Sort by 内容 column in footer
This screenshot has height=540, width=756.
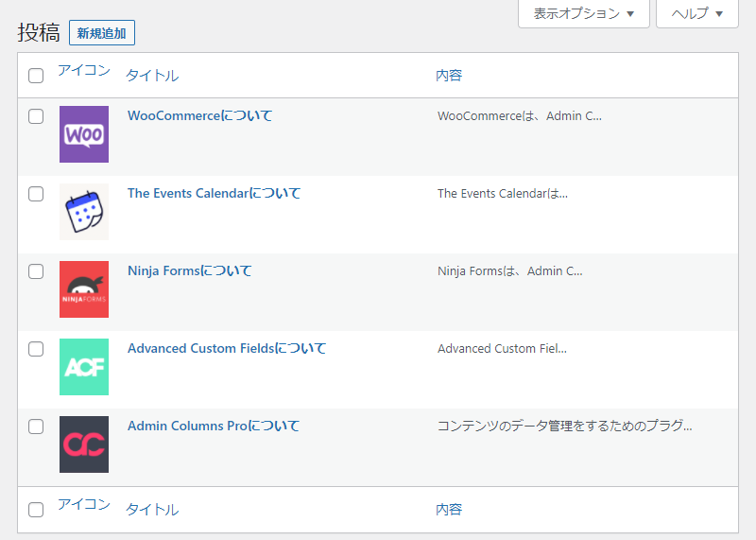coord(449,510)
